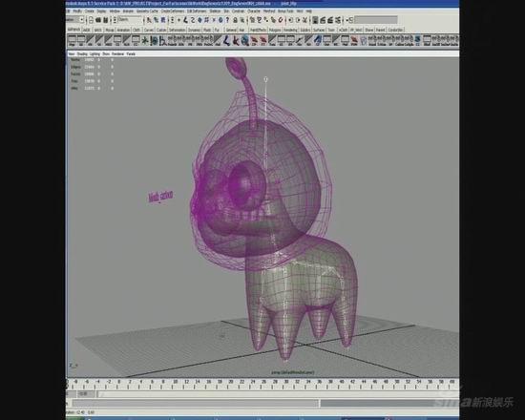Switch to the Dynamics shelf tab
Screen dimensions: 525x420
click(194, 30)
